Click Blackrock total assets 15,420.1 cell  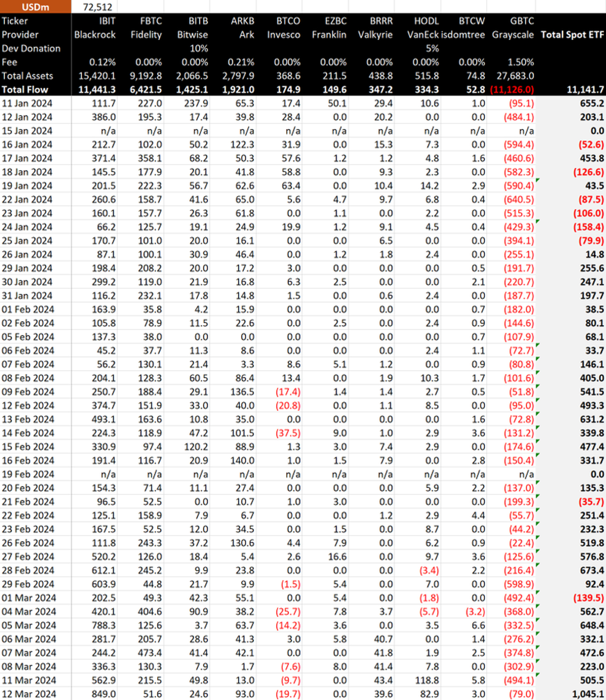(x=97, y=76)
